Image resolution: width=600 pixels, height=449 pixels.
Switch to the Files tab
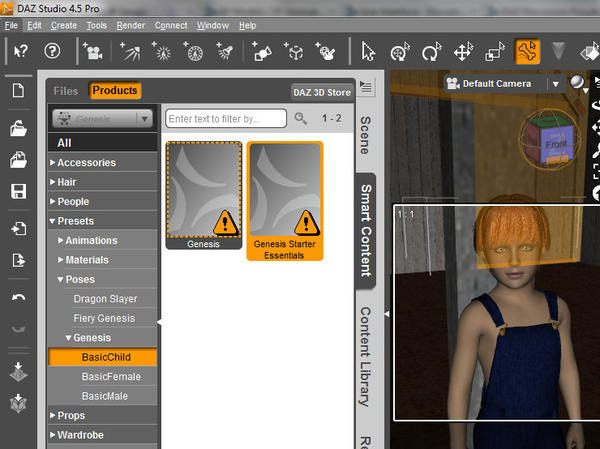[x=66, y=91]
